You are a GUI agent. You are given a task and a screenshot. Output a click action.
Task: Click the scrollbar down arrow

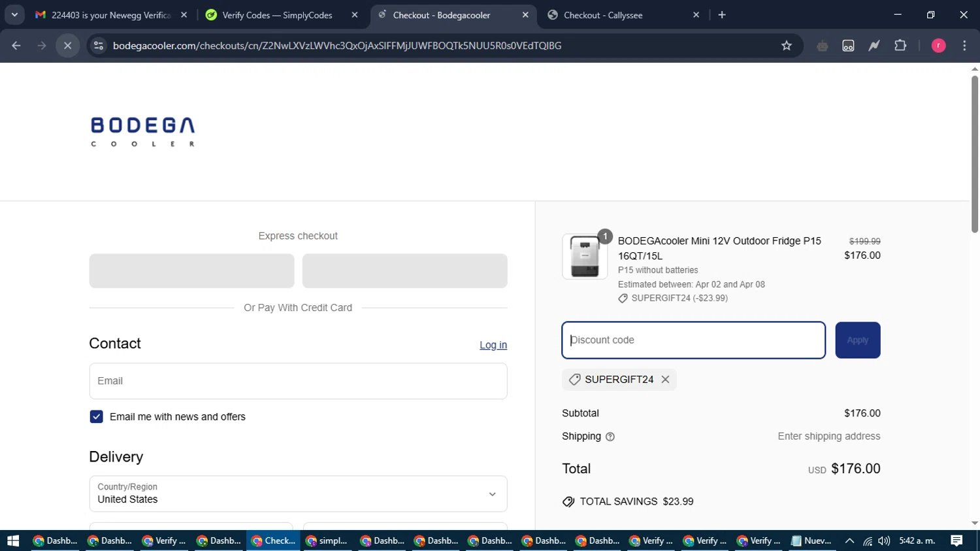(x=974, y=524)
